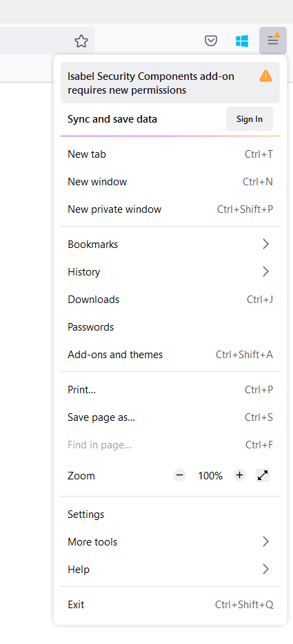The width and height of the screenshot is (293, 644).
Task: Expand the More tools submenu
Action: [x=170, y=542]
